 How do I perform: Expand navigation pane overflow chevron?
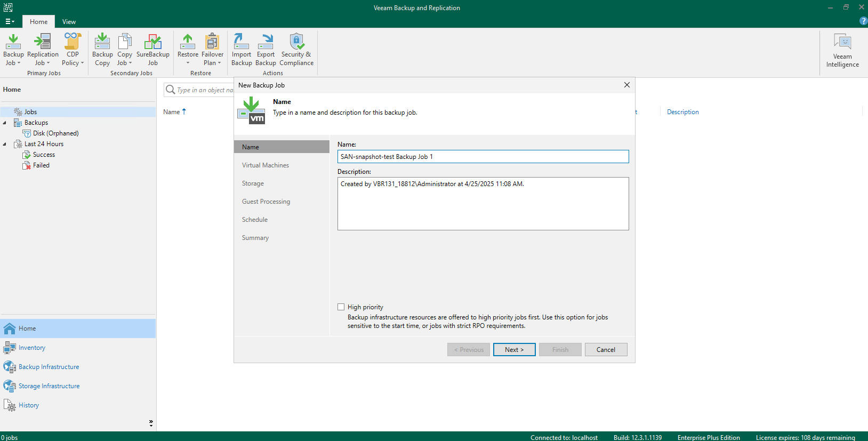click(151, 423)
